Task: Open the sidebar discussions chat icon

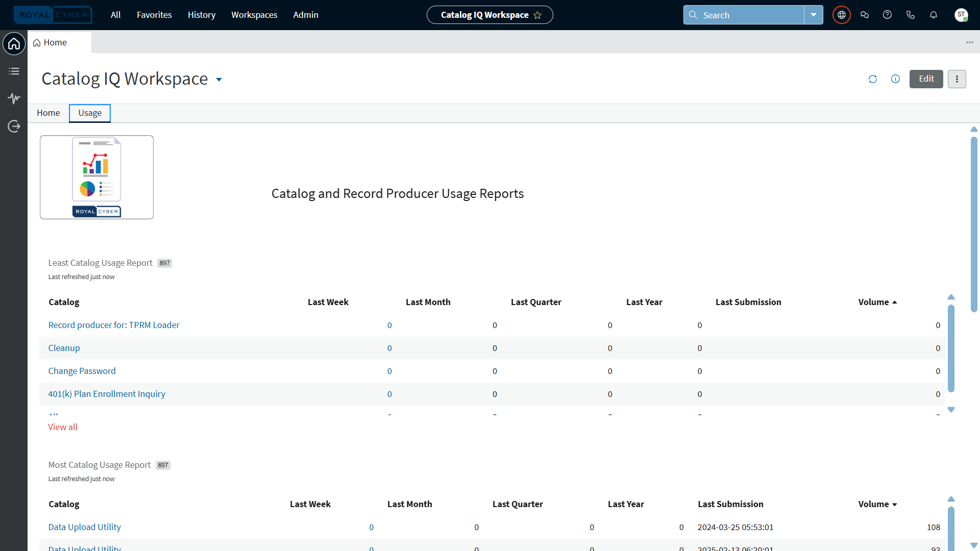Action: tap(864, 15)
